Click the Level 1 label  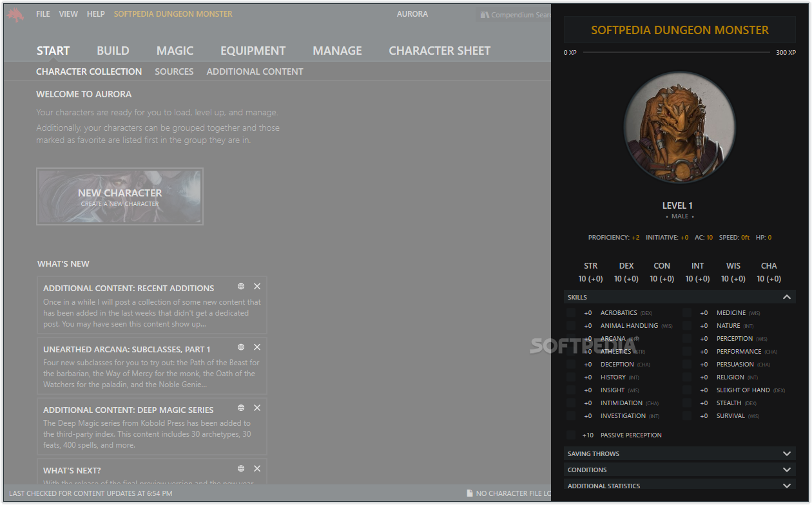coord(677,205)
